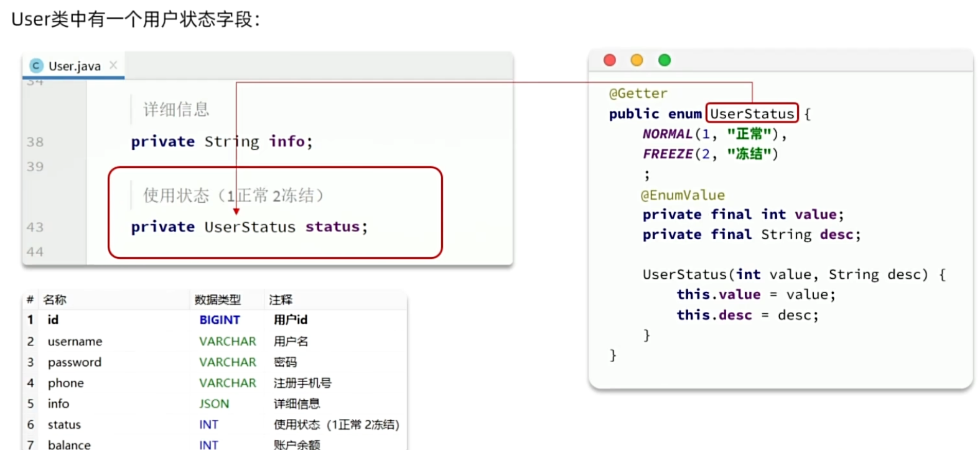The height and width of the screenshot is (450, 980).
Task: Click the red-boxed UserStatus enum name
Action: pos(752,114)
